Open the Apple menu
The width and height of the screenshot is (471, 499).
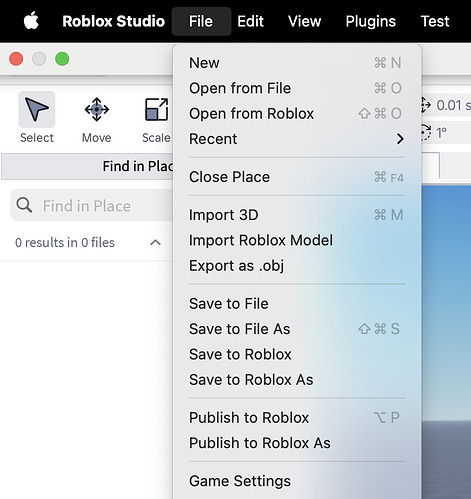(x=31, y=21)
